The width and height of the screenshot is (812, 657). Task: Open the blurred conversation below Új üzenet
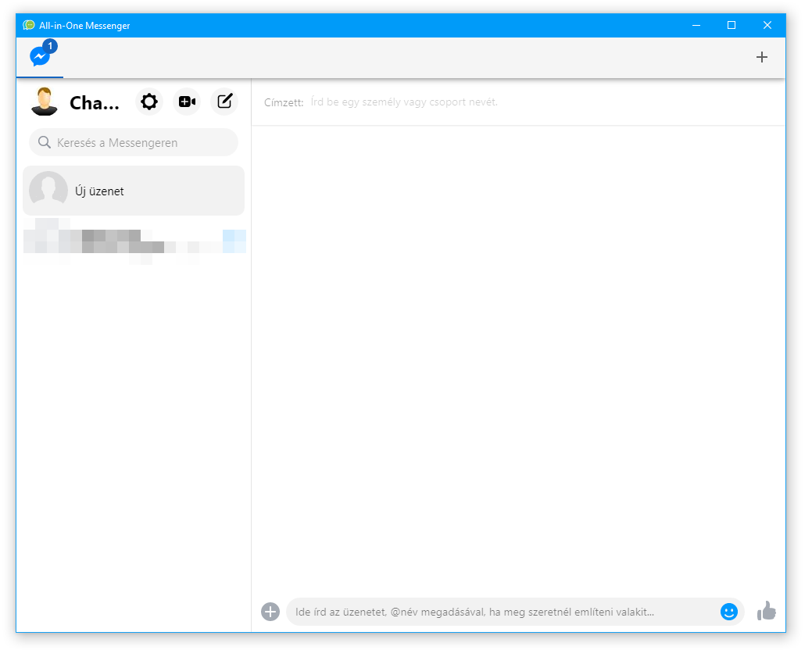134,241
